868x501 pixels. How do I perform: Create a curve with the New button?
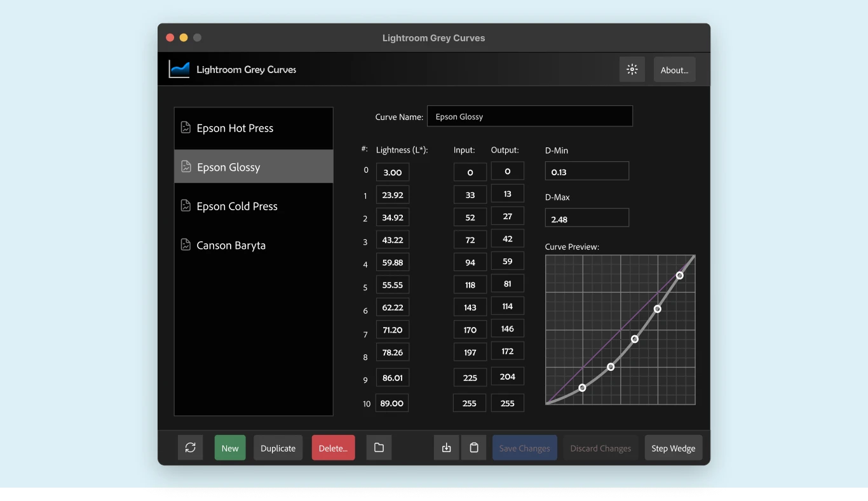[230, 448]
